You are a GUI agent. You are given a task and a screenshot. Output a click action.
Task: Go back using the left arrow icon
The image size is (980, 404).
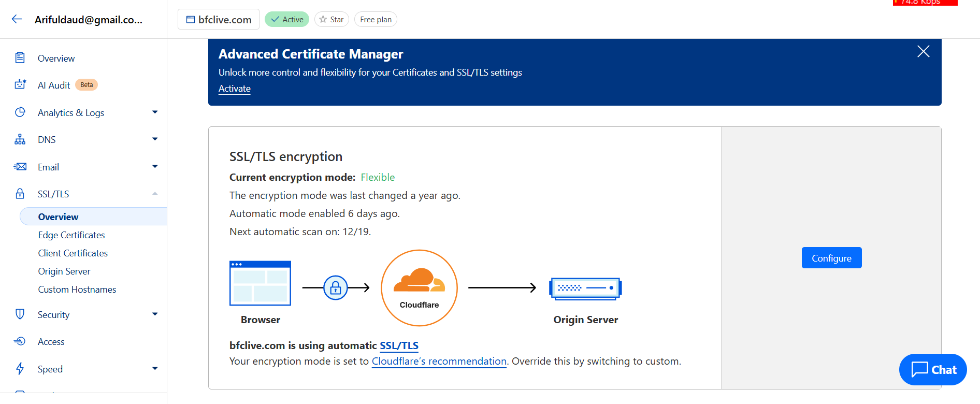click(x=17, y=19)
